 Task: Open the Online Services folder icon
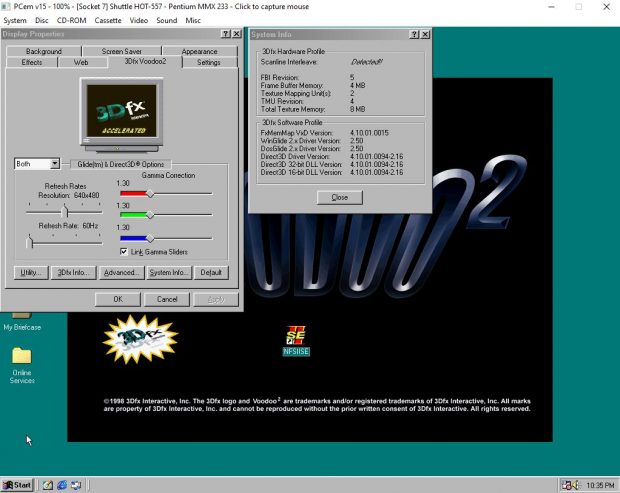tap(22, 365)
